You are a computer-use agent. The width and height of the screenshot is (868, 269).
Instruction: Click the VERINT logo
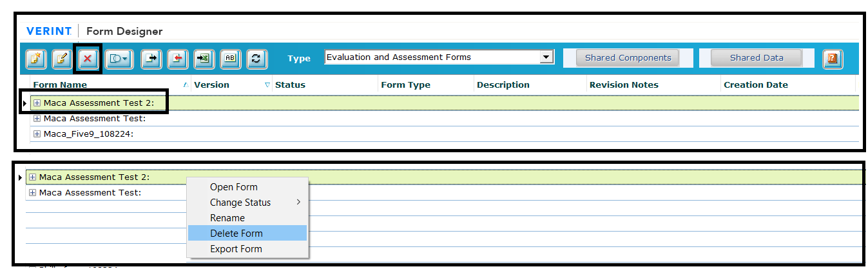[49, 32]
